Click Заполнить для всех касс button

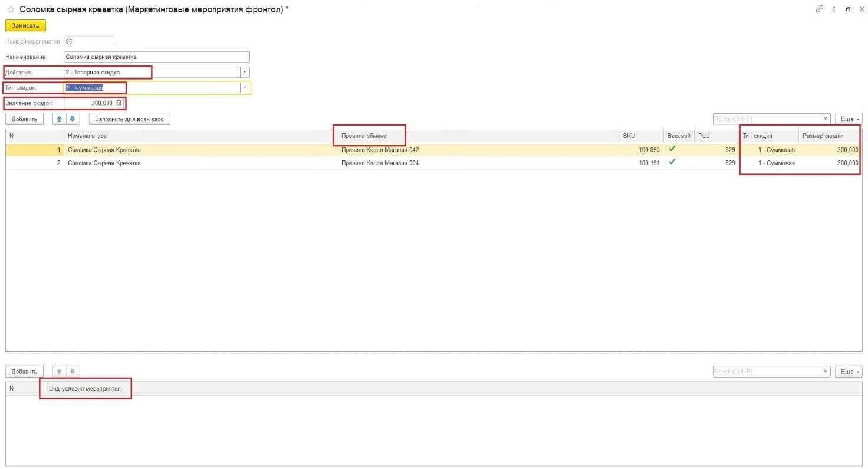coord(129,119)
